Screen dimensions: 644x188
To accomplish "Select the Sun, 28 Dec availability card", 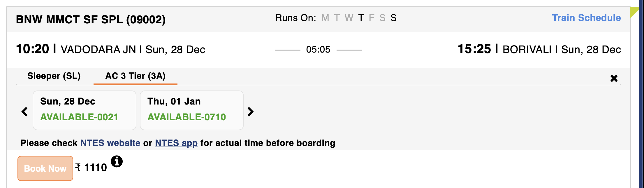I will [85, 110].
